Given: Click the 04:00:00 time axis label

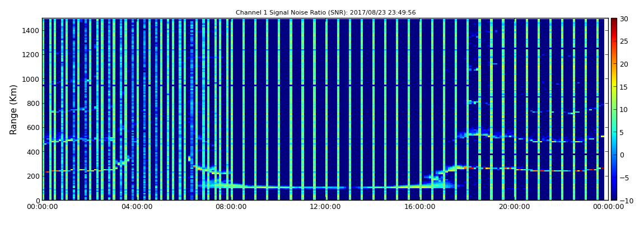Looking at the screenshot, I should point(136,207).
